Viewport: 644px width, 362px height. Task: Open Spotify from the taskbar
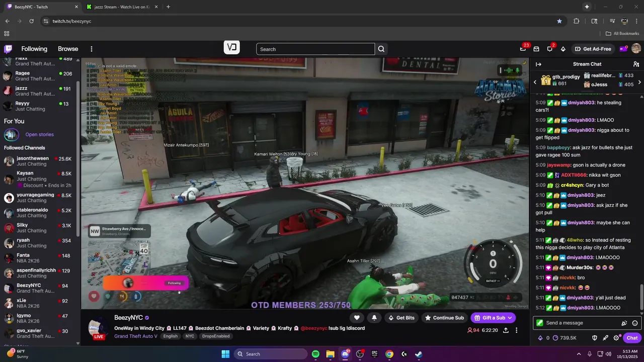(x=315, y=354)
